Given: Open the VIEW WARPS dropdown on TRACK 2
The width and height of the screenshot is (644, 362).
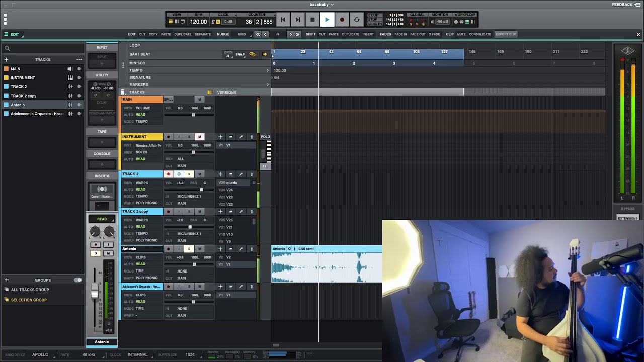Looking at the screenshot, I should coord(142,183).
